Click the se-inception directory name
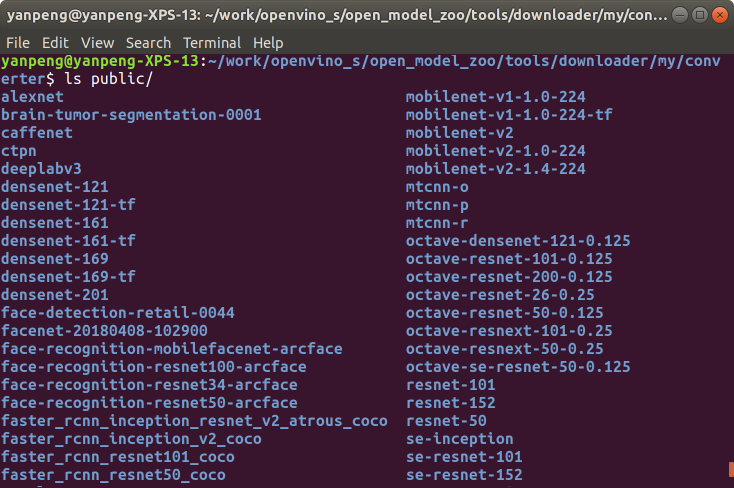This screenshot has width=734, height=488. [x=459, y=439]
